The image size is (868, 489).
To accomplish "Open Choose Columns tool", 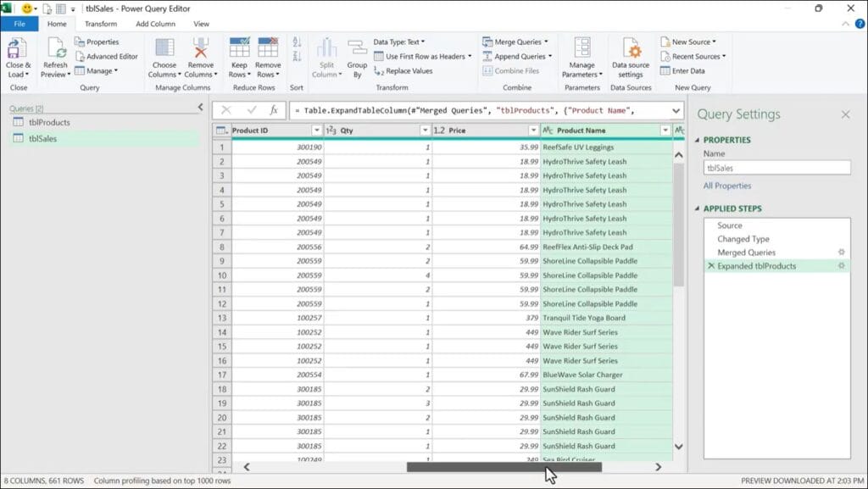I will [164, 49].
